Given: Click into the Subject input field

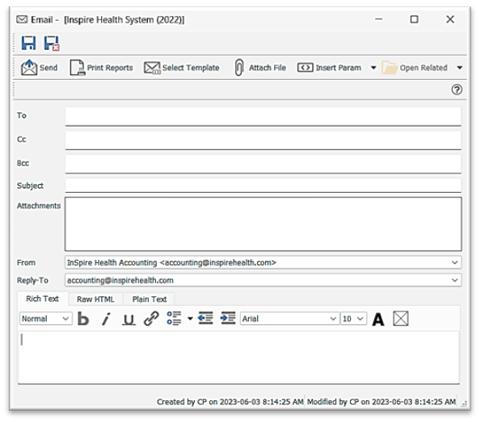Looking at the screenshot, I should click(263, 185).
